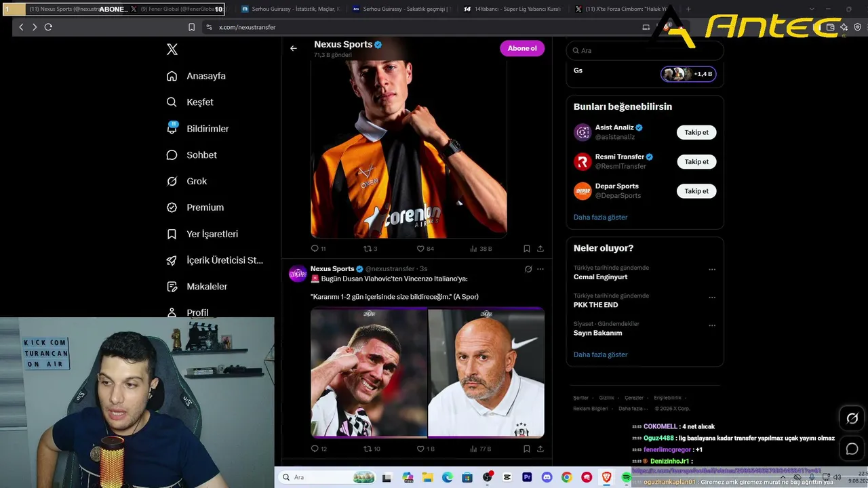This screenshot has height=488, width=868.
Task: Open the floating Grok button
Action: tap(852, 418)
